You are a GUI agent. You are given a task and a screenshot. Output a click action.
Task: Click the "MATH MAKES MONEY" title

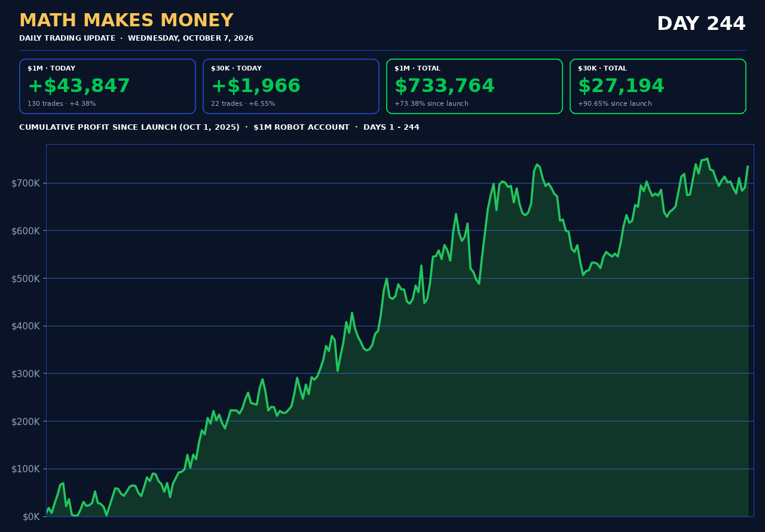[126, 21]
